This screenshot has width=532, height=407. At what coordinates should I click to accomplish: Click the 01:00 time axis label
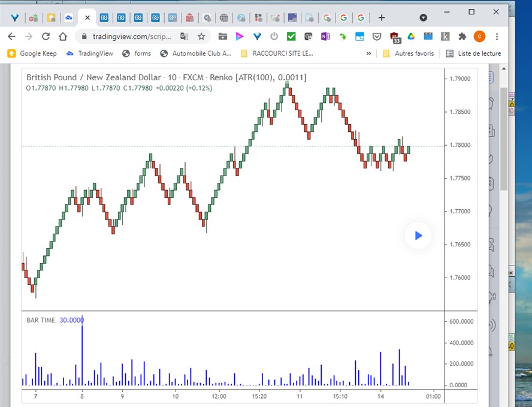[x=433, y=396]
